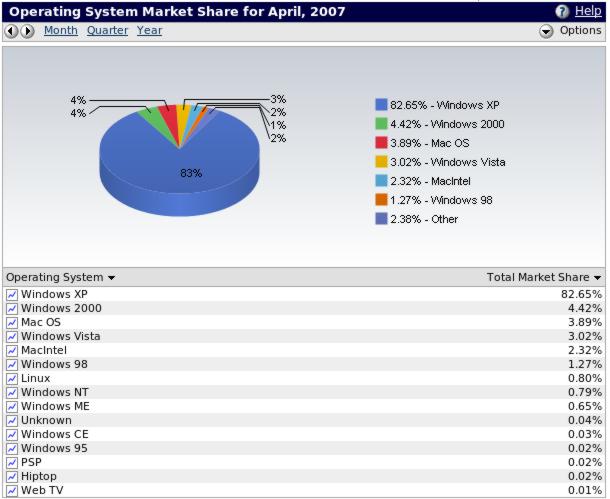Switch to the Month view
This screenshot has height=499, width=610.
coord(61,30)
